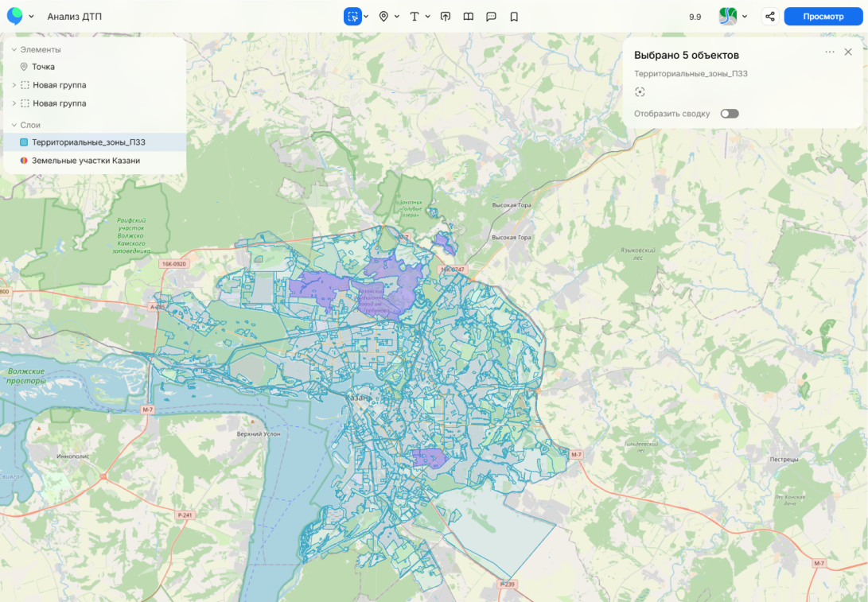Open dropdown arrow beside the selection tool
This screenshot has height=602, width=868.
click(366, 16)
